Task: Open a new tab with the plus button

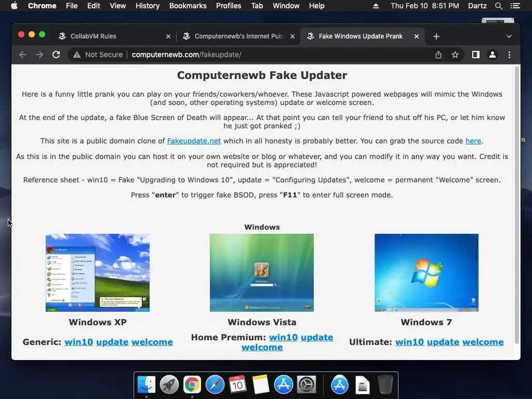Action: [x=436, y=36]
